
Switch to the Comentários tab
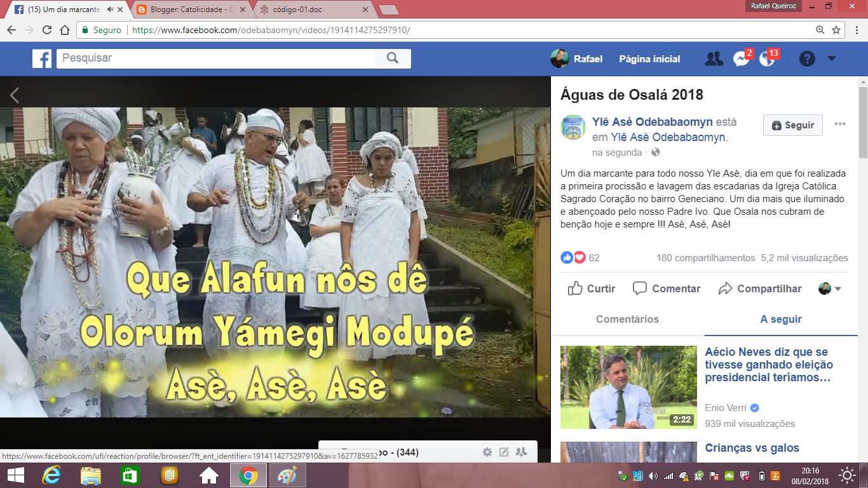[627, 319]
